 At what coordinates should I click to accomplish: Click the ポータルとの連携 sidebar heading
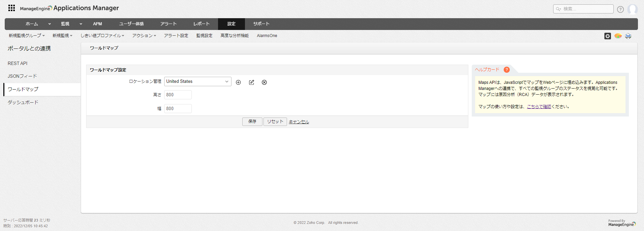29,49
